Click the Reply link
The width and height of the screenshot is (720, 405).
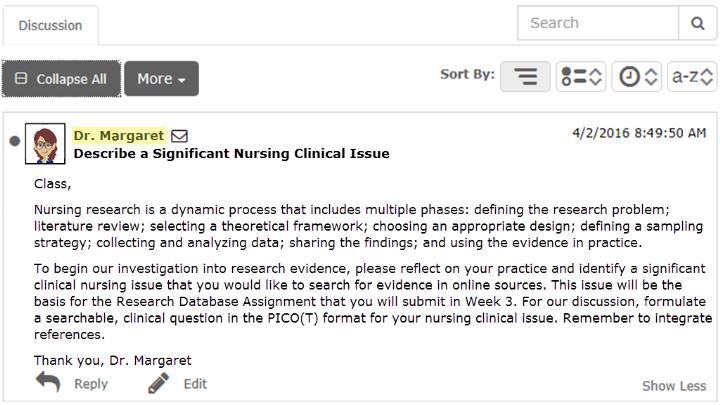tap(91, 384)
